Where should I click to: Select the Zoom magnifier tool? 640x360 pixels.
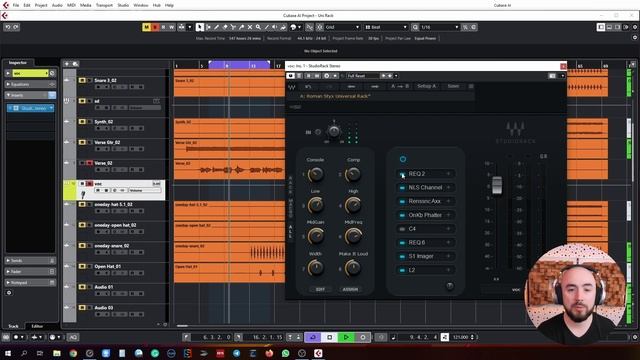click(x=258, y=27)
